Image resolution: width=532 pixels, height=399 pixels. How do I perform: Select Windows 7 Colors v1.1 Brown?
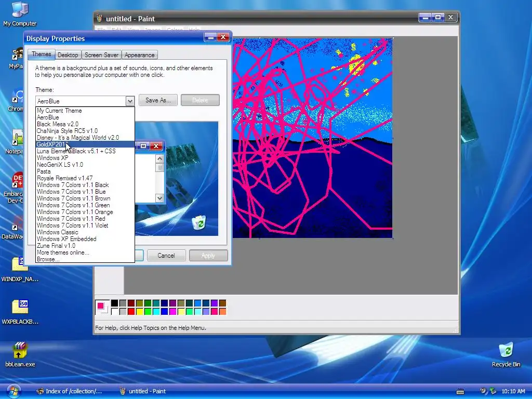pyautogui.click(x=85, y=199)
